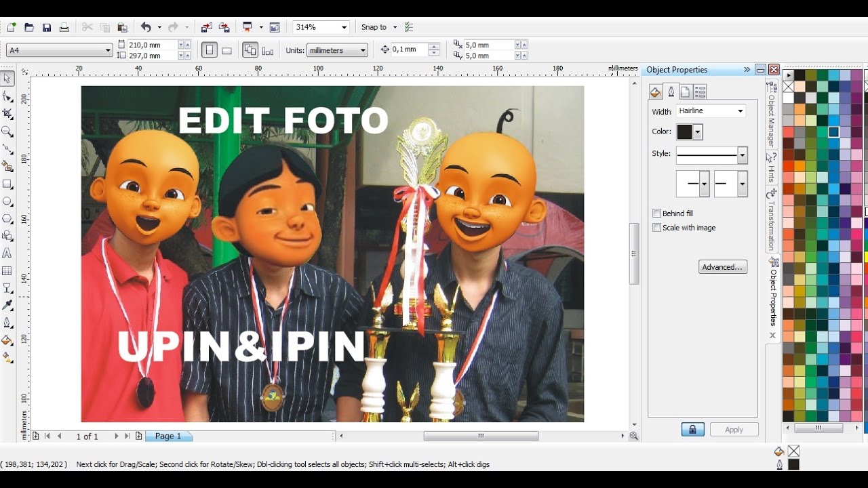Open the Hints docker tab
This screenshot has height=488, width=868.
tap(772, 168)
